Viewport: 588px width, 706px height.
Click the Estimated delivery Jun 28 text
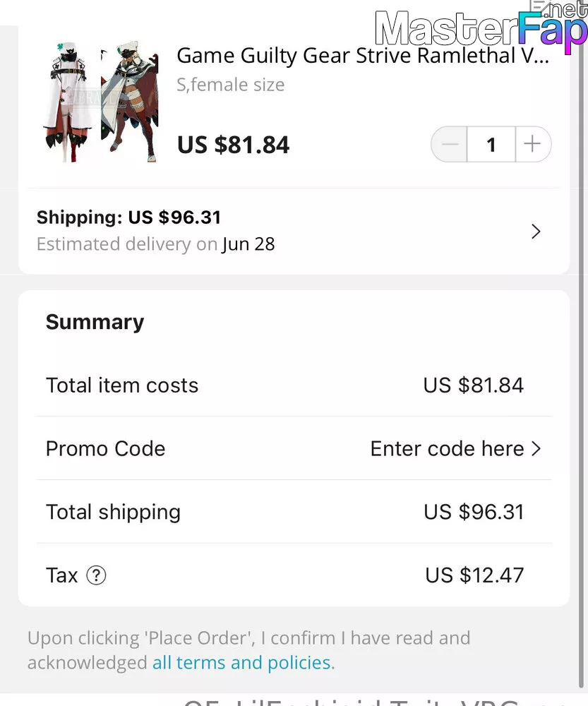[x=156, y=244]
